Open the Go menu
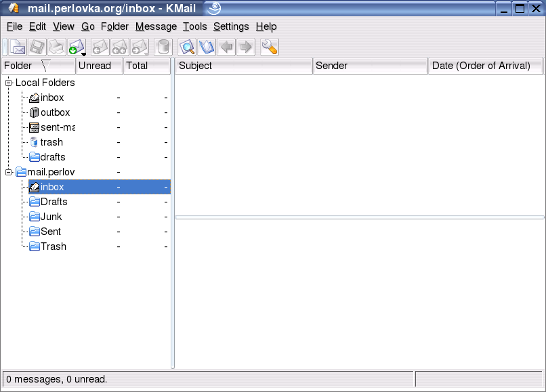This screenshot has height=392, width=546. 88,26
